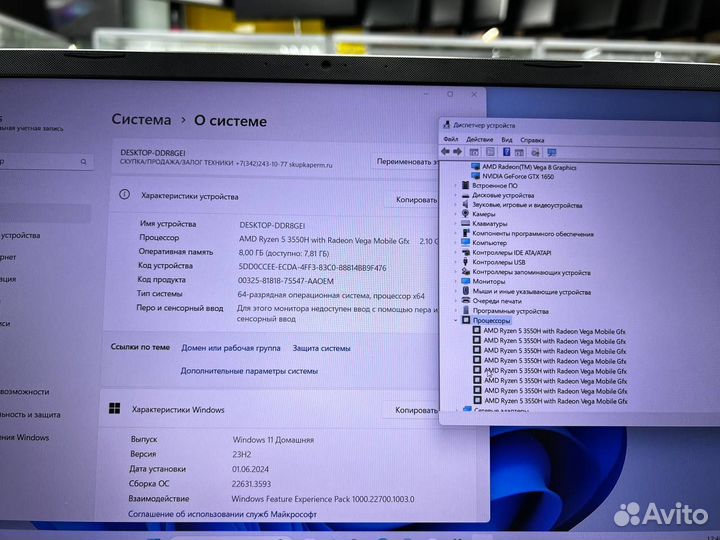Click the Windows Feature Experience Pack value
Image resolution: width=720 pixels, height=540 pixels.
pos(323,499)
